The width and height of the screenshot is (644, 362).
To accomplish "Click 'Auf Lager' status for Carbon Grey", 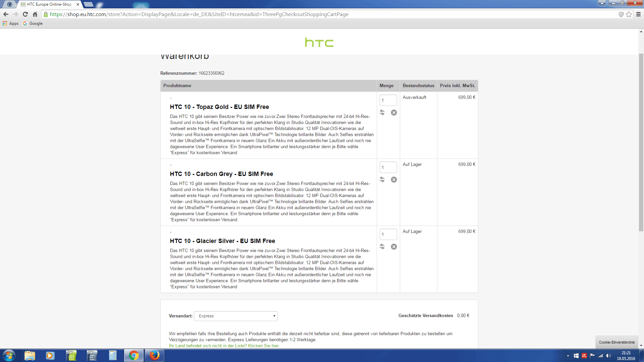I will [x=412, y=165].
